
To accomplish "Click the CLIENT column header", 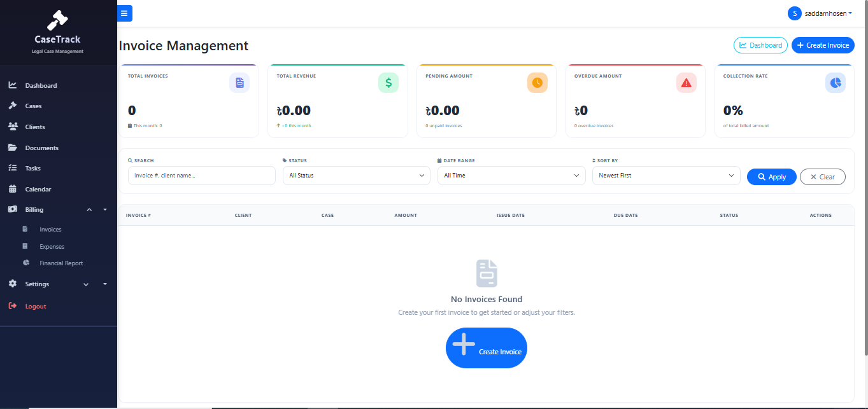I will coord(243,216).
